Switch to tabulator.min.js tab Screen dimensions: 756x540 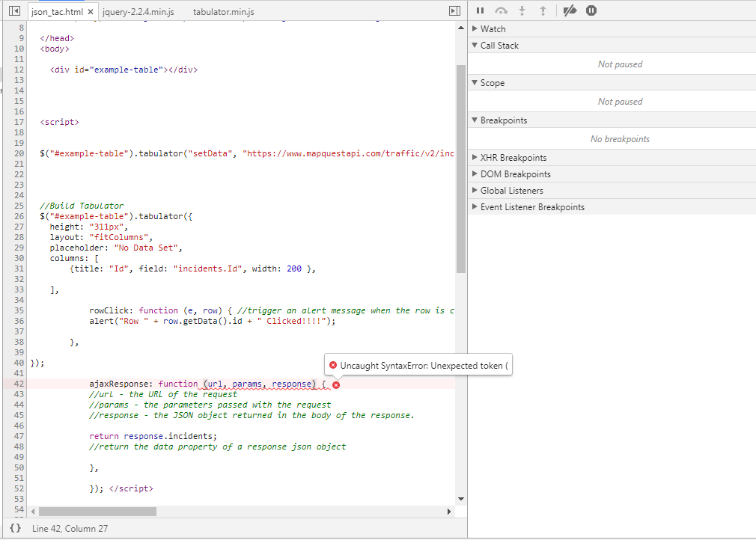223,11
